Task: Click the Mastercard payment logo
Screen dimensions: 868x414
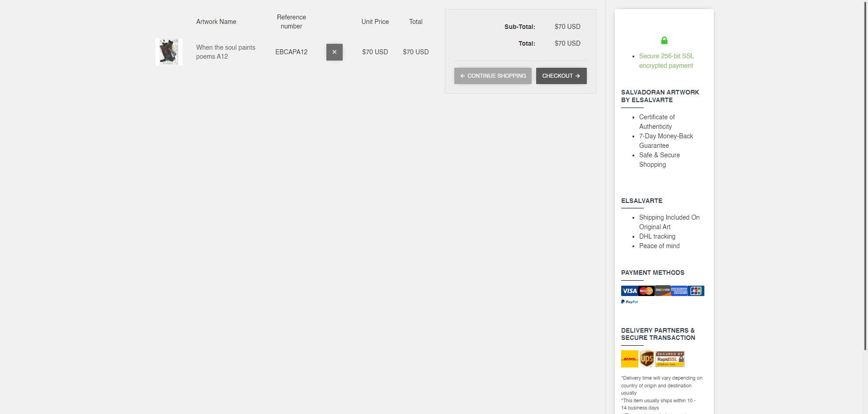Action: tap(646, 291)
